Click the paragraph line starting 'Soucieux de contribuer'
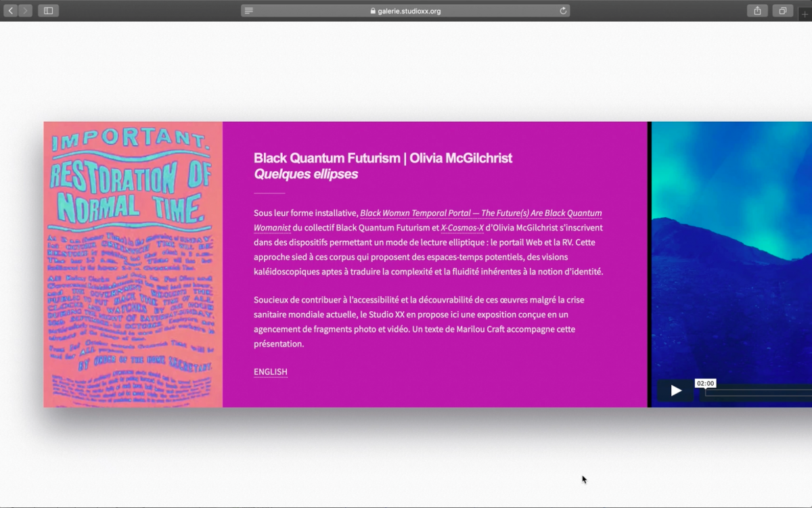Image resolution: width=812 pixels, height=508 pixels. [419, 300]
